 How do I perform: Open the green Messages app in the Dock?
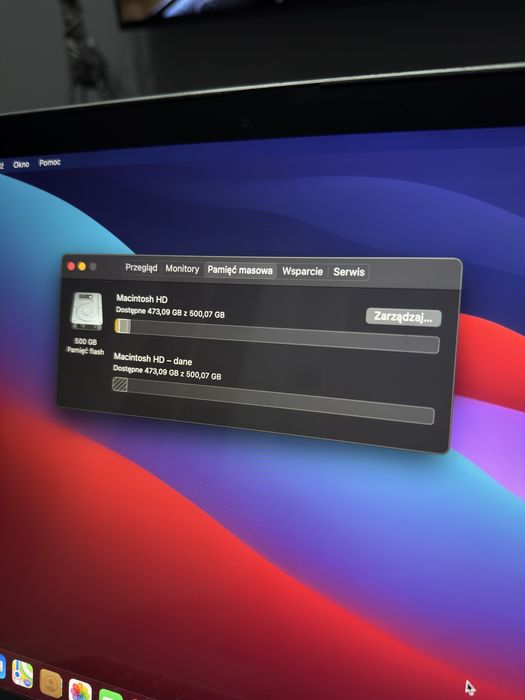point(110,695)
